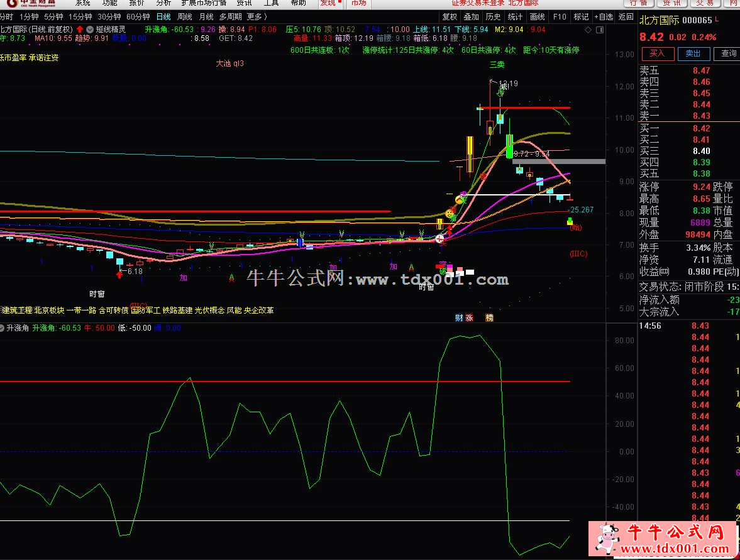Open the dropdown arrow before 短线精灵

[x=90, y=30]
